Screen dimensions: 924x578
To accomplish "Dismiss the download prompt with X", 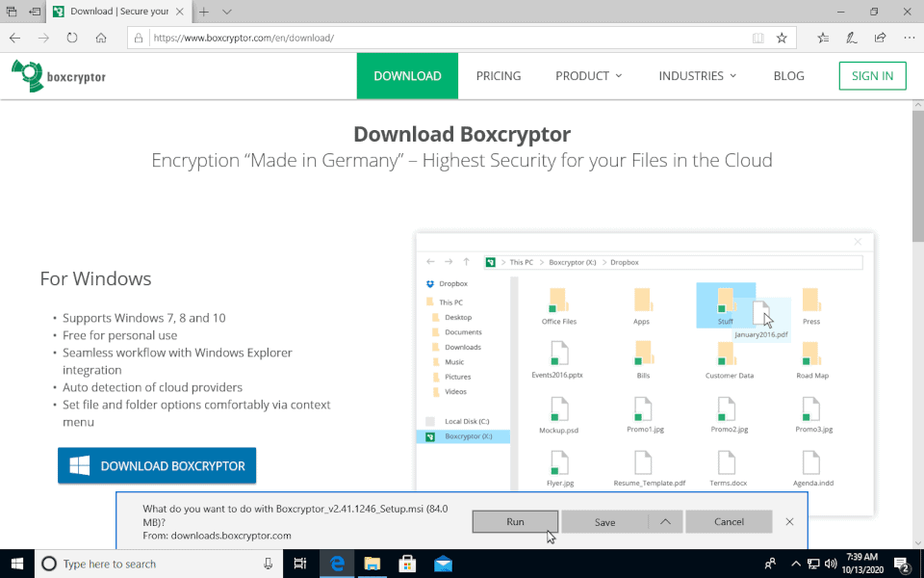I will pos(789,521).
